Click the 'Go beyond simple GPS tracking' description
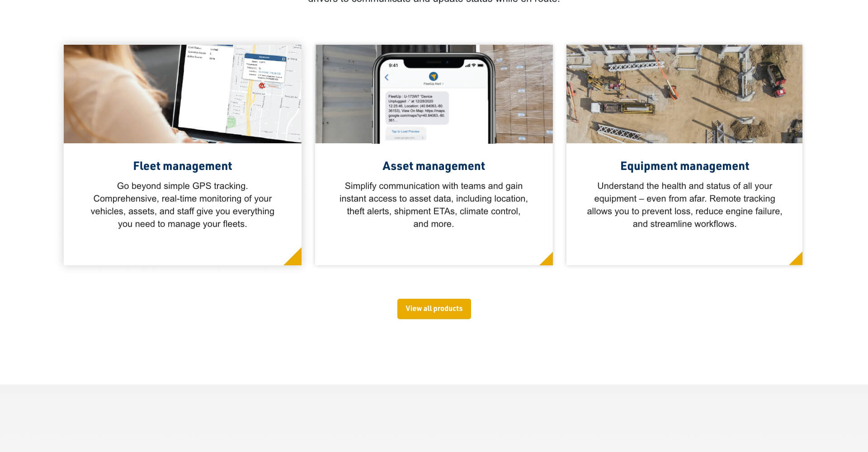Viewport: 868px width, 452px height. [x=183, y=205]
